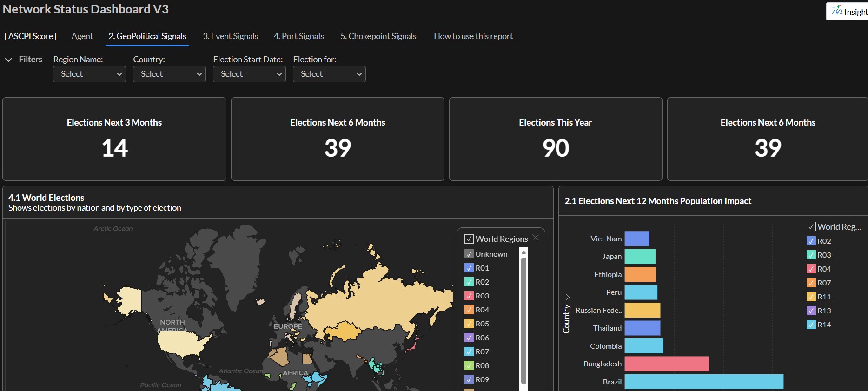Click the Elections Next 3 Months card

pos(114,139)
